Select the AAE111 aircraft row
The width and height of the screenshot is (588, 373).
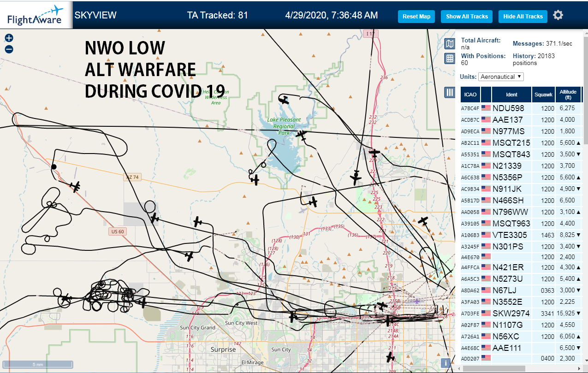coord(521,348)
